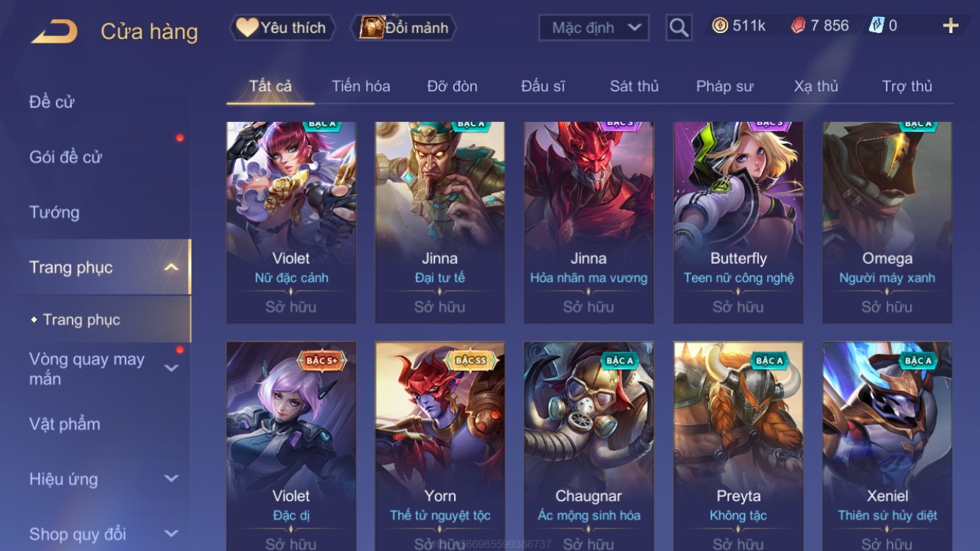Tap the back arrow icon
Image resolution: width=980 pixels, height=551 pixels.
pos(54,32)
